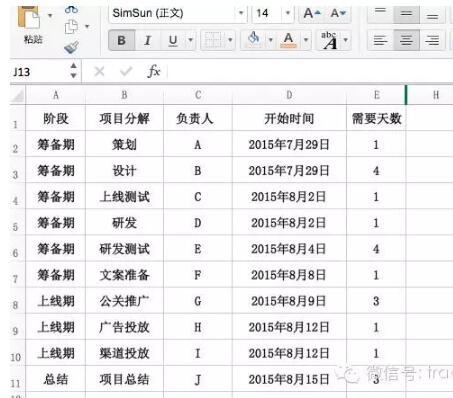Click the phonetic guide abc A icon
This screenshot has width=453, height=398.
tap(329, 40)
